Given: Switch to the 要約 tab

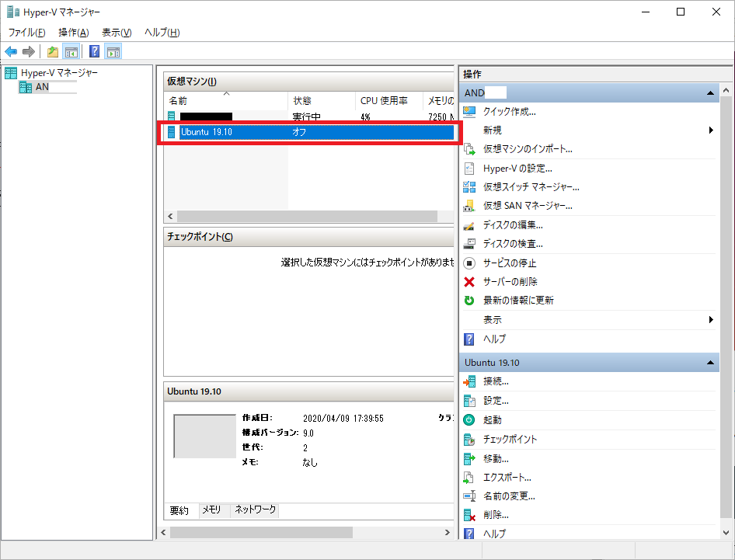Looking at the screenshot, I should [179, 510].
